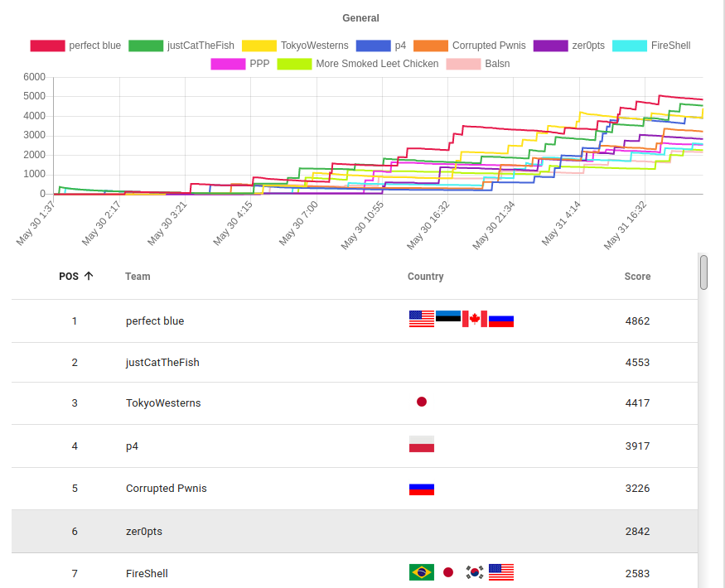Viewport: 725px width, 588px height.
Task: Click the Brazil flag in FireShell row
Action: point(422,572)
